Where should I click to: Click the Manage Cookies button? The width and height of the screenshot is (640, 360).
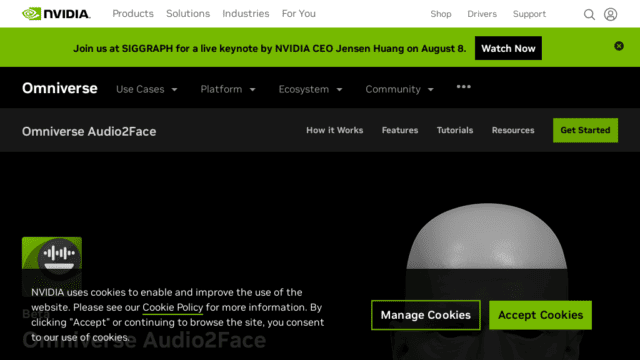[426, 315]
